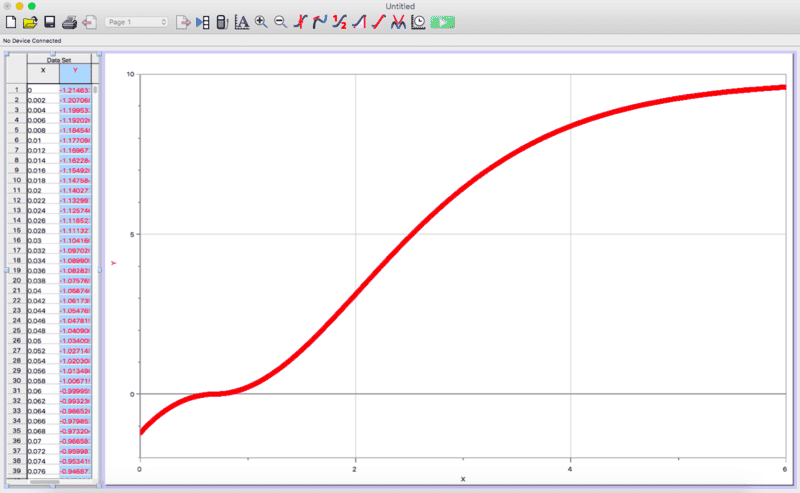Zoom out of the graph
This screenshot has width=800, height=493.
280,21
